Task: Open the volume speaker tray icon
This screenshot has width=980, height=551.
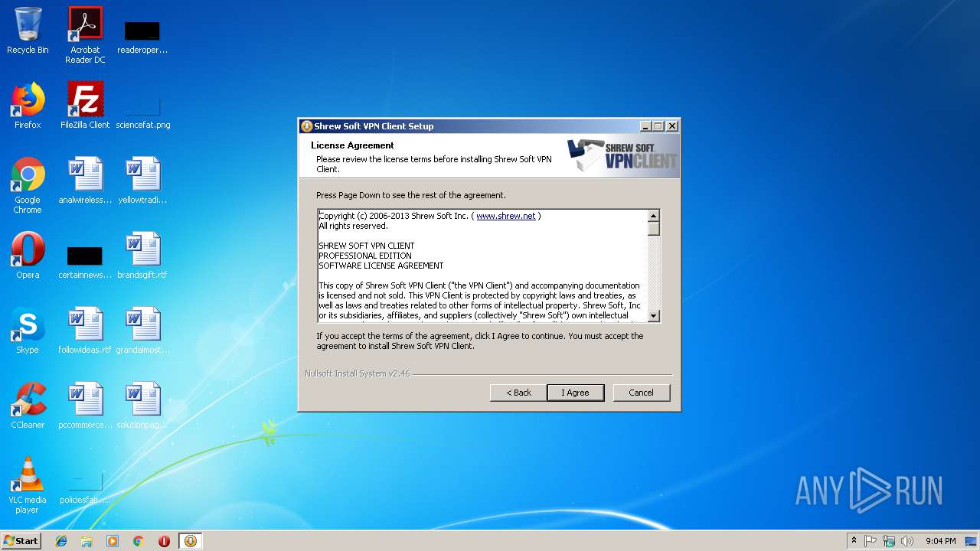Action: 907,541
